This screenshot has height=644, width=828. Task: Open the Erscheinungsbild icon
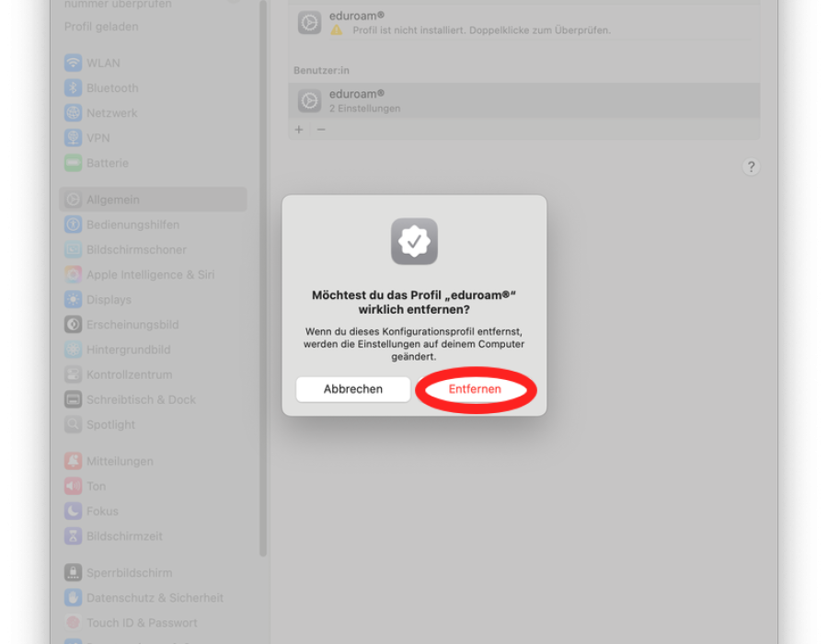click(x=73, y=324)
